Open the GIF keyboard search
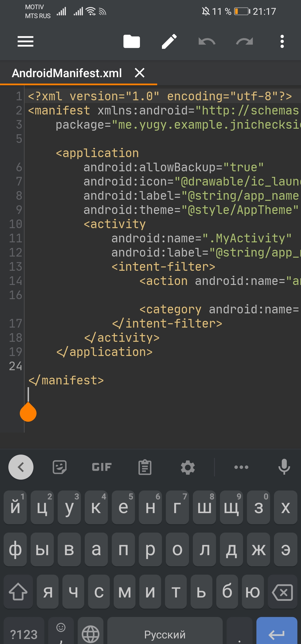The height and width of the screenshot is (644, 301). (102, 467)
